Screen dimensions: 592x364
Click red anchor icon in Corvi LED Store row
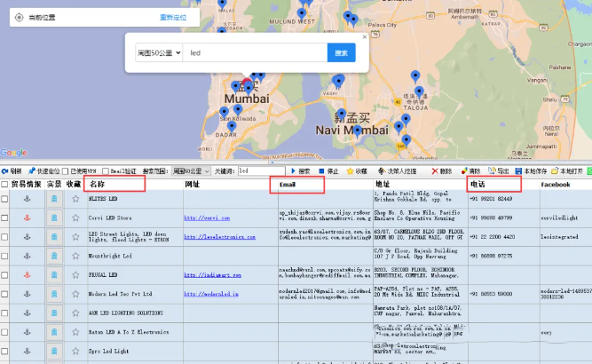(28, 218)
